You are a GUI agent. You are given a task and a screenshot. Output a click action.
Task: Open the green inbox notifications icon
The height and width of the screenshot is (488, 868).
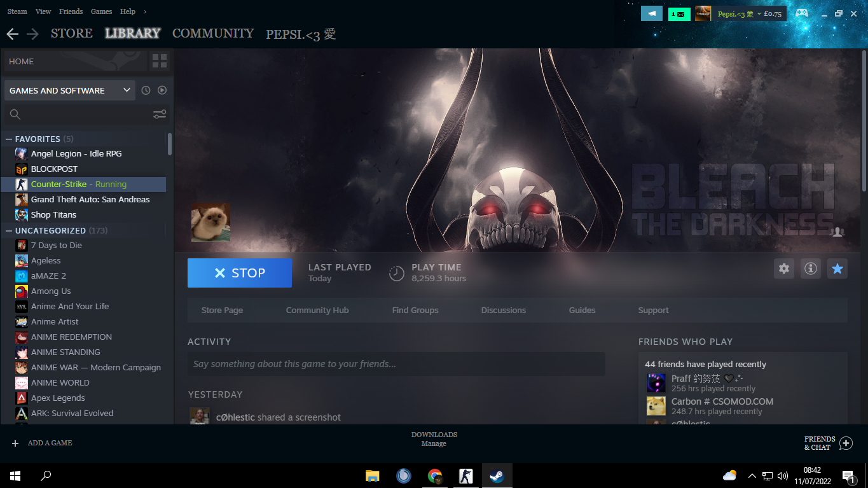pos(679,13)
